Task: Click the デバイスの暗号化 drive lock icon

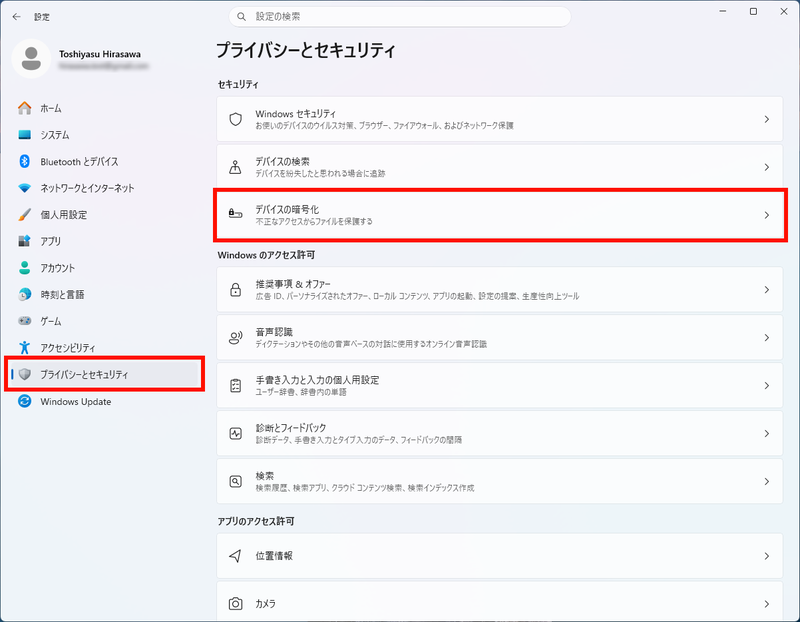Action: click(x=235, y=213)
